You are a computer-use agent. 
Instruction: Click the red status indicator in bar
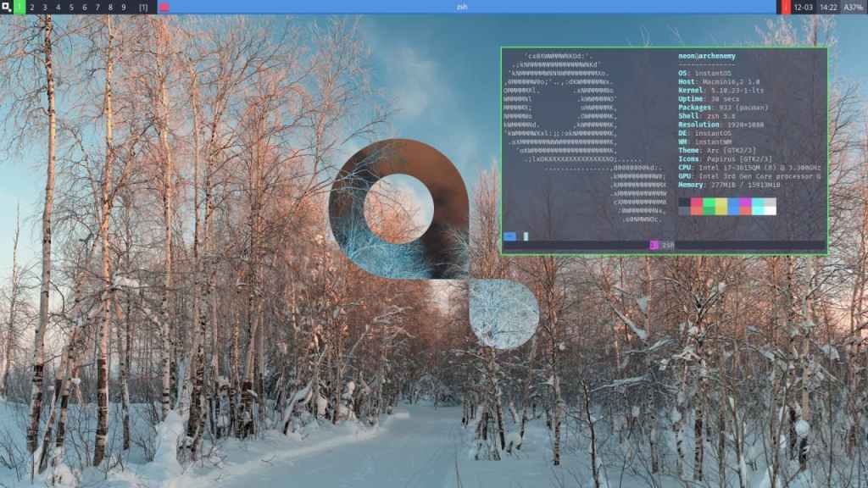(x=785, y=7)
